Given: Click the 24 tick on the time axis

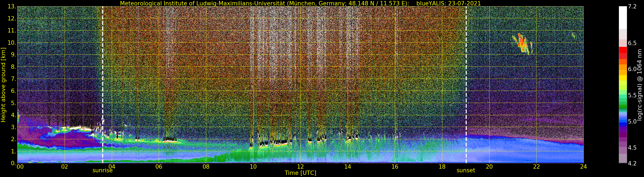Looking at the screenshot, I should point(583,167).
